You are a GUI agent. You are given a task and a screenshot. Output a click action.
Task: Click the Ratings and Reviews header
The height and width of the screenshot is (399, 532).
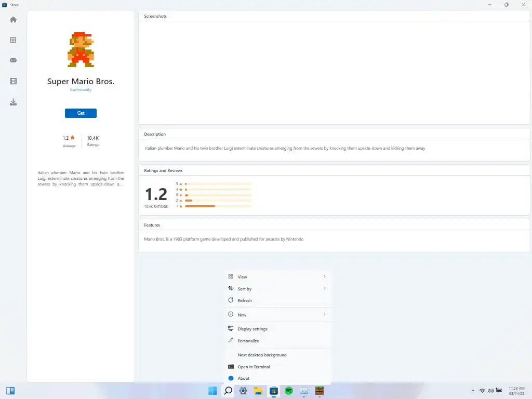163,170
